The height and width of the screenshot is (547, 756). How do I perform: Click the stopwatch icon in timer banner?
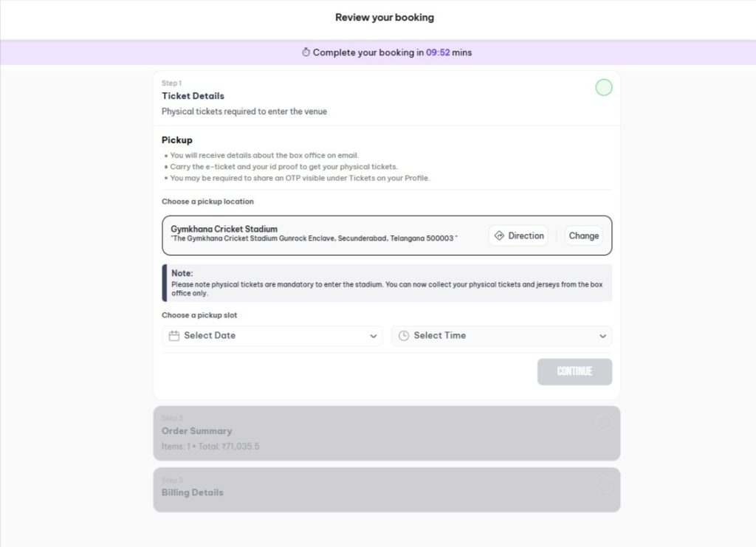[306, 52]
